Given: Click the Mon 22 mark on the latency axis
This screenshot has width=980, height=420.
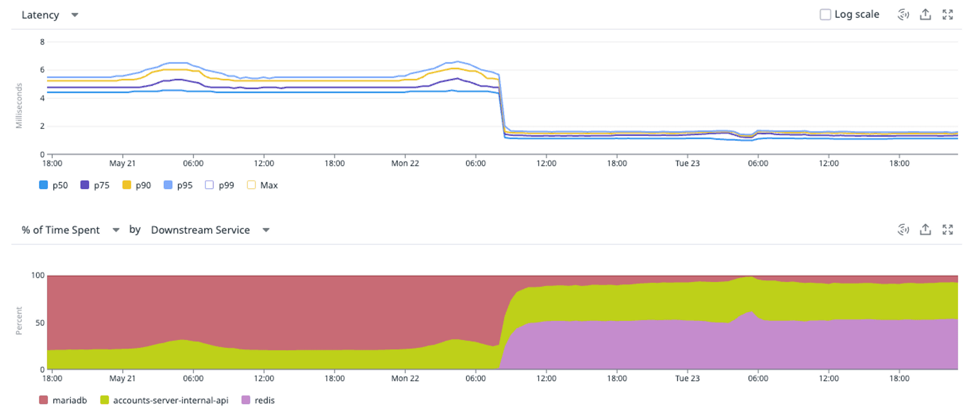Looking at the screenshot, I should click(x=405, y=163).
